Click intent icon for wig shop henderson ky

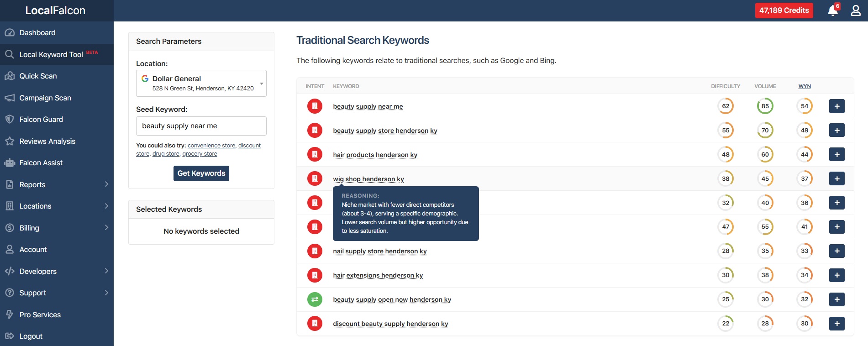click(315, 179)
